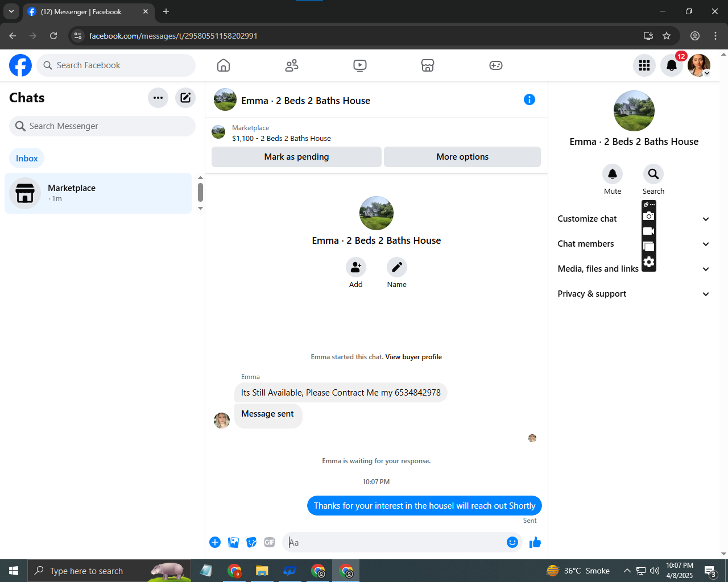Open View buyer profile link
Viewport: 728px width, 582px height.
(x=413, y=357)
